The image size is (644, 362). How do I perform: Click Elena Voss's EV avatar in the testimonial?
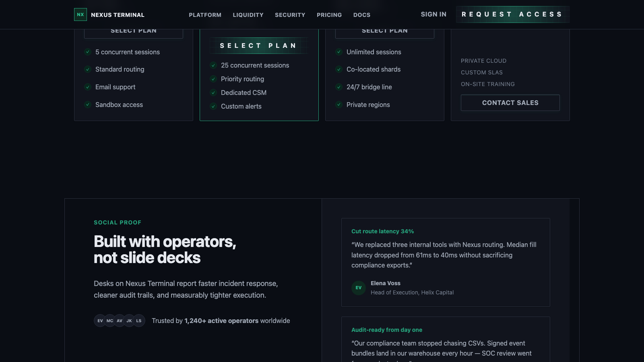[359, 288]
